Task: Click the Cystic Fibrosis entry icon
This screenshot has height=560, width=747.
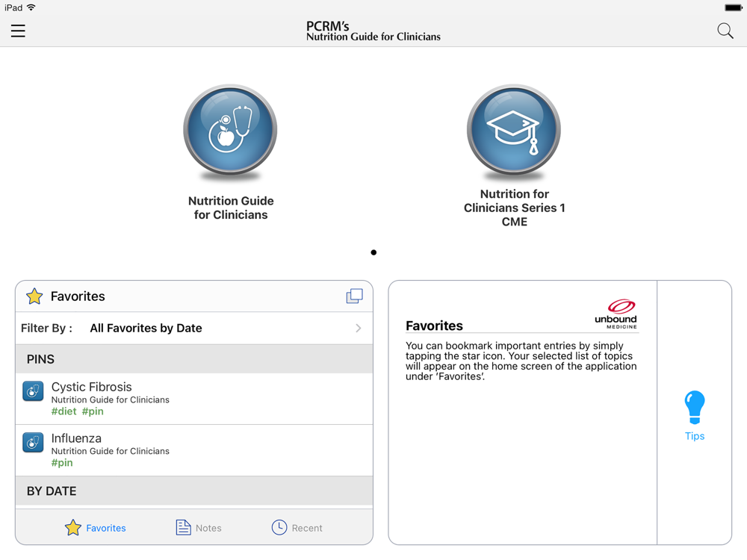Action: click(33, 391)
